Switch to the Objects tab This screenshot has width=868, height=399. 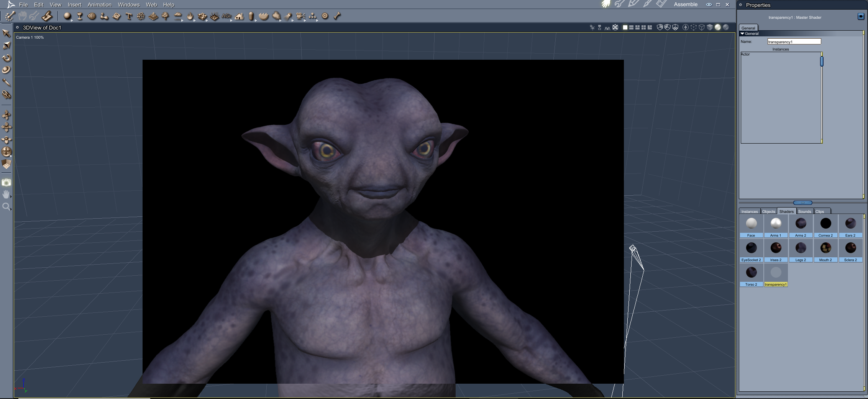768,211
